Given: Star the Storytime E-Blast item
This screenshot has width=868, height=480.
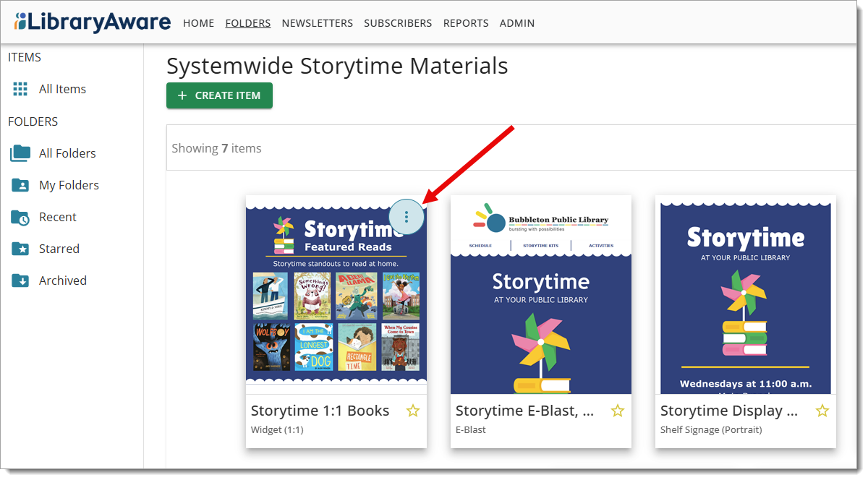Looking at the screenshot, I should pos(618,411).
